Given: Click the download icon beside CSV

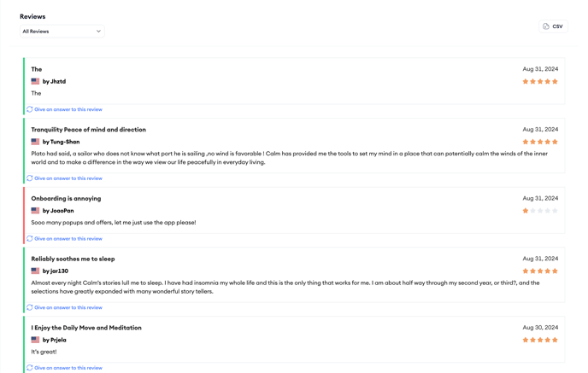Looking at the screenshot, I should tap(546, 26).
